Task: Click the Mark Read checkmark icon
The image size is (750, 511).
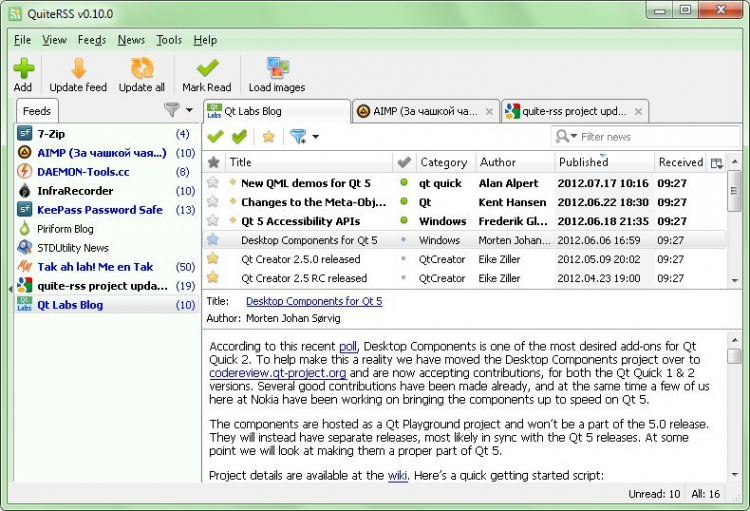Action: (207, 68)
